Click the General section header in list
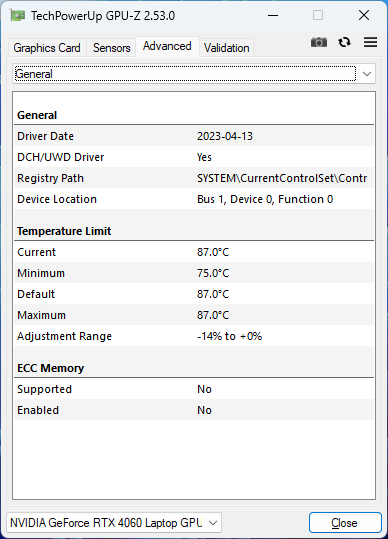Image resolution: width=388 pixels, height=539 pixels. (37, 115)
